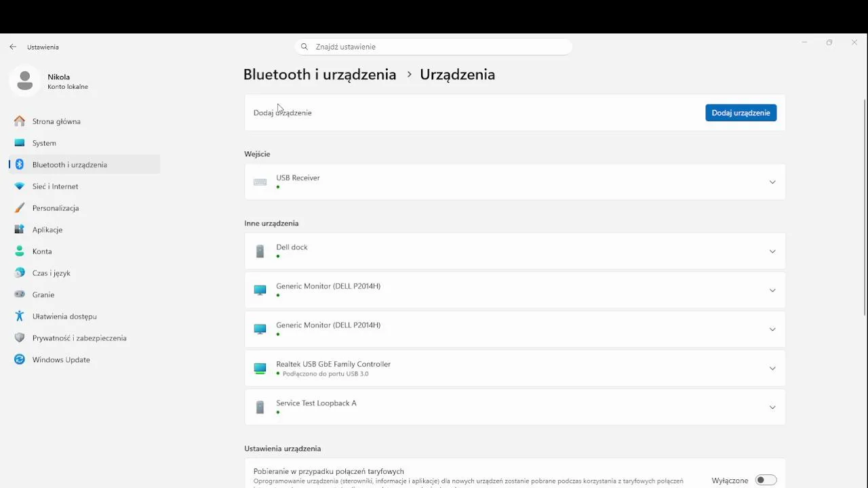
Task: Expand the Dell dock chevron
Action: click(772, 251)
